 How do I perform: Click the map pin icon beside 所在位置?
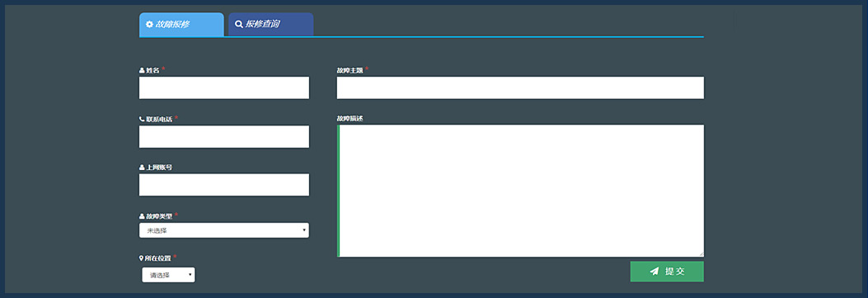[141, 258]
